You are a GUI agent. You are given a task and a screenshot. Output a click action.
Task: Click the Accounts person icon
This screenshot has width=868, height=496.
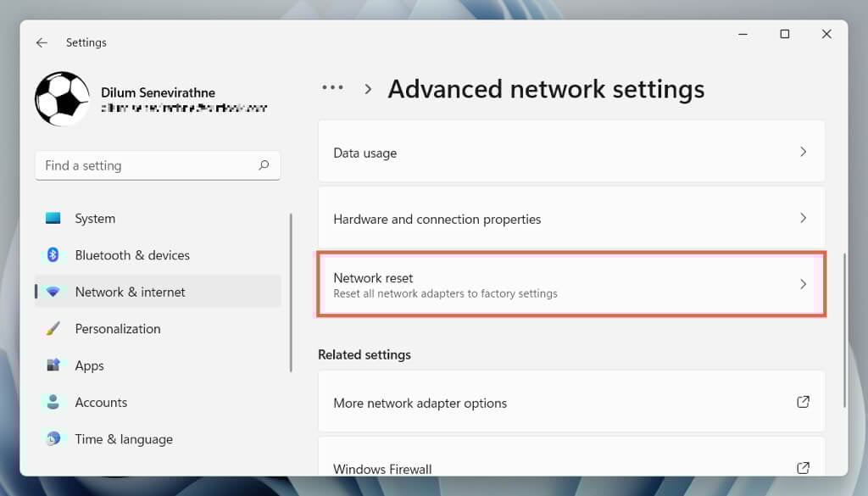53,403
